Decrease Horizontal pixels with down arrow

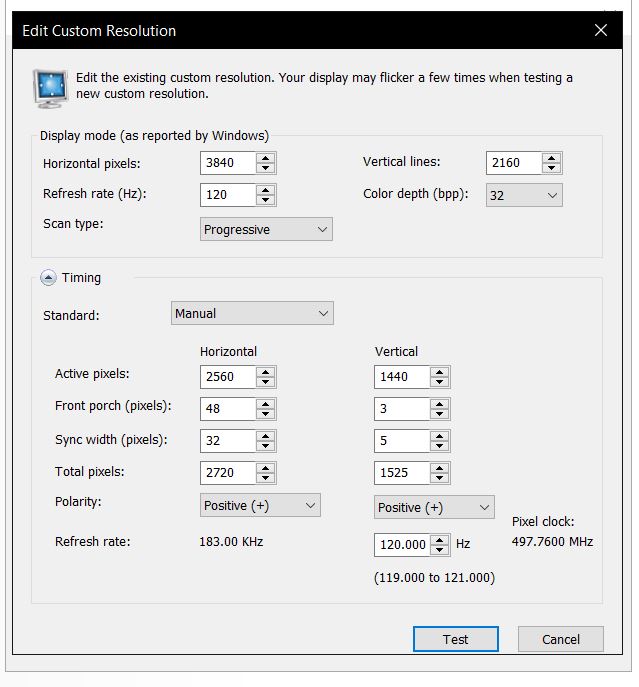click(x=266, y=168)
